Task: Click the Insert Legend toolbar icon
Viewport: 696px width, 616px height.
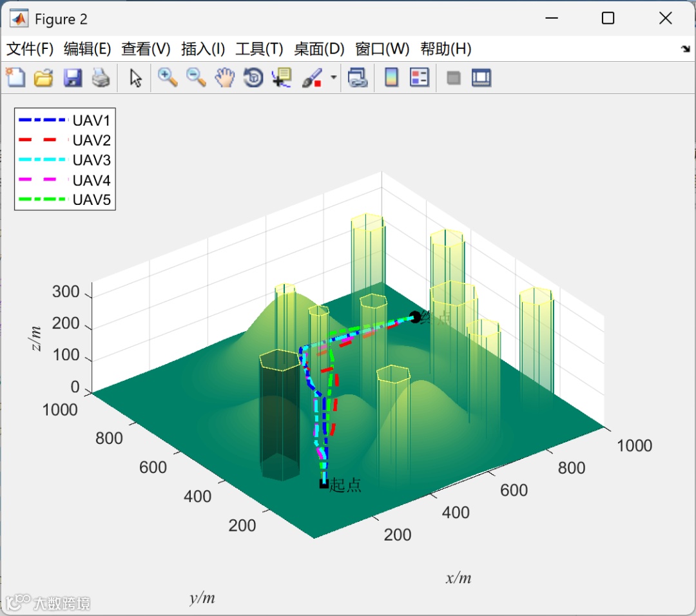Action: pos(420,78)
